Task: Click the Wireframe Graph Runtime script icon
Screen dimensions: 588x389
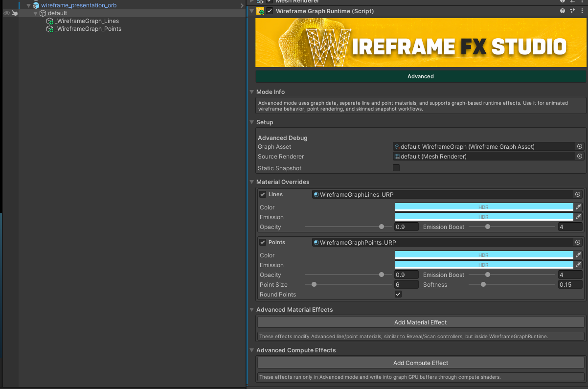Action: (260, 11)
